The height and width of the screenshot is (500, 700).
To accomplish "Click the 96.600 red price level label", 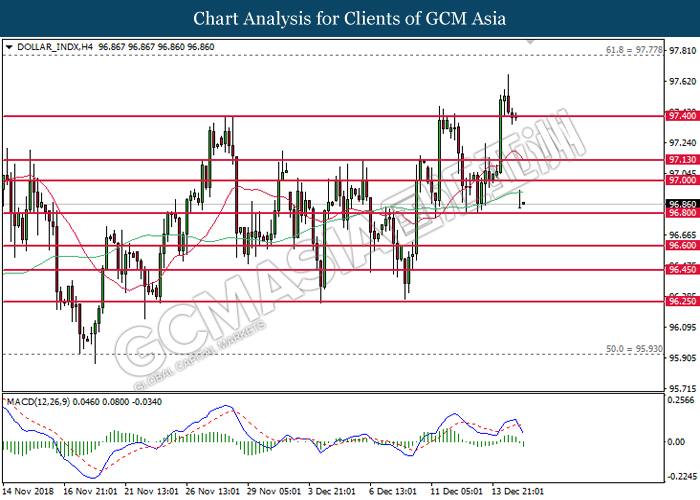I will click(x=682, y=246).
